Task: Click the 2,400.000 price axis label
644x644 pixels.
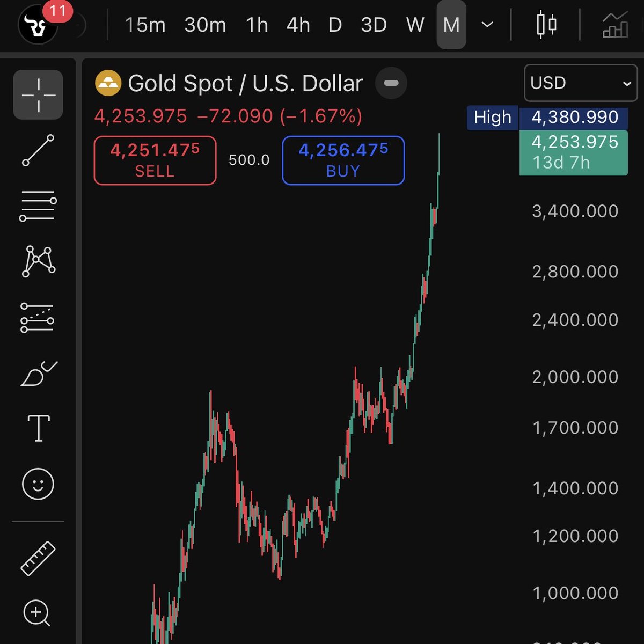Action: point(575,320)
